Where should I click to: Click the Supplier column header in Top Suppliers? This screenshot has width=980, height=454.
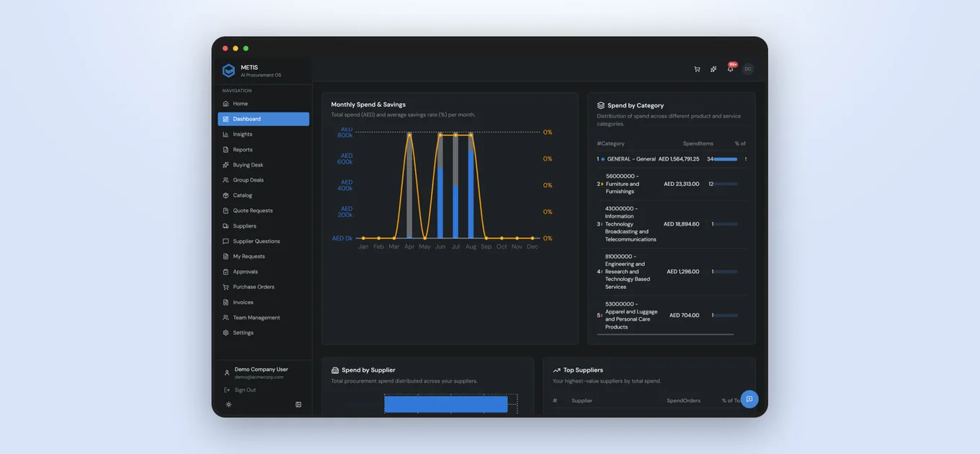(582, 401)
